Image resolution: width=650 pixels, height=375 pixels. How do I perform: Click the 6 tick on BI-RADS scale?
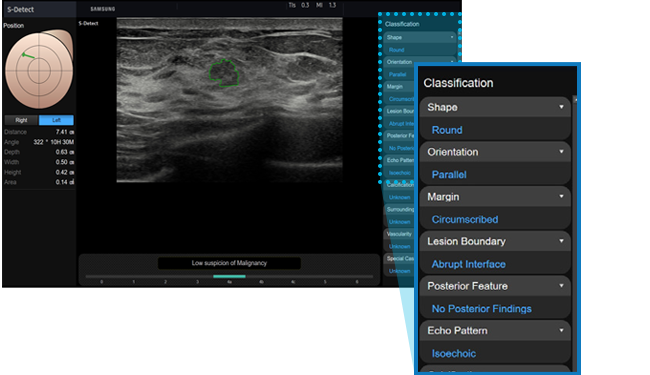(x=357, y=282)
